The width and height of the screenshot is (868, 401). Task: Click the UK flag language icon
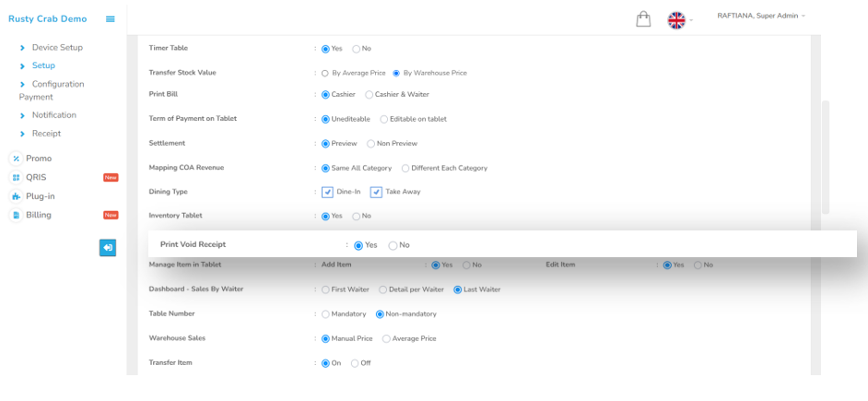(x=677, y=19)
